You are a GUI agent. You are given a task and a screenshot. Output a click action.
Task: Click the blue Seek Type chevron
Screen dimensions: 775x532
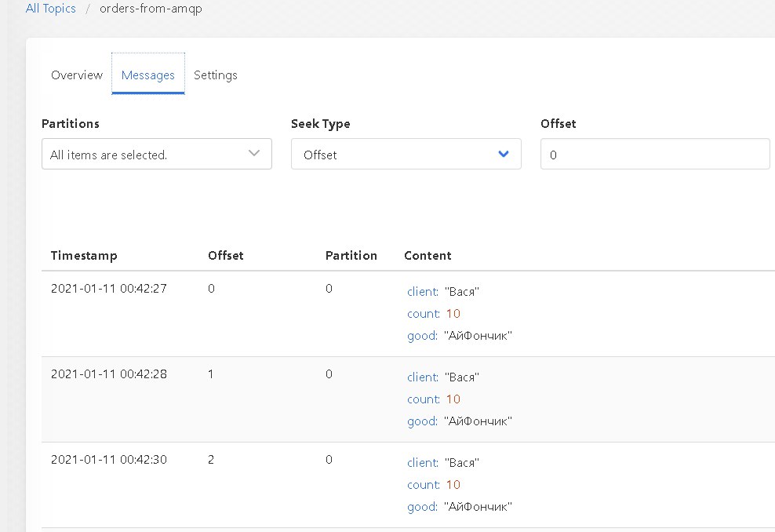[503, 154]
